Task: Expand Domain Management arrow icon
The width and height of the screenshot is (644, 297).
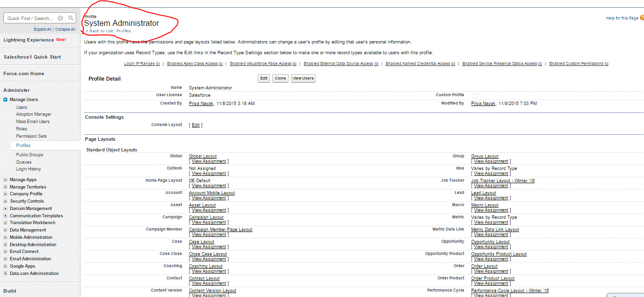Action: click(5, 209)
